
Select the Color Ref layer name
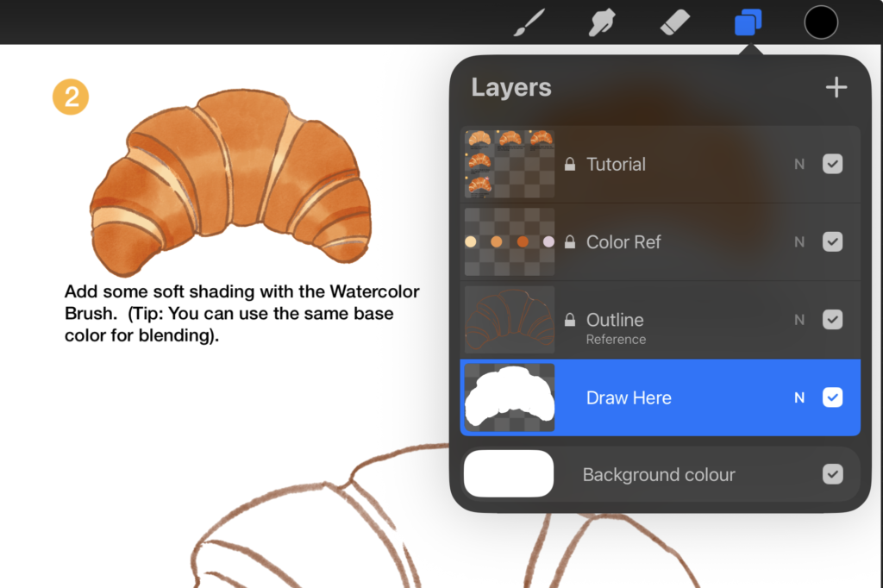pyautogui.click(x=623, y=241)
